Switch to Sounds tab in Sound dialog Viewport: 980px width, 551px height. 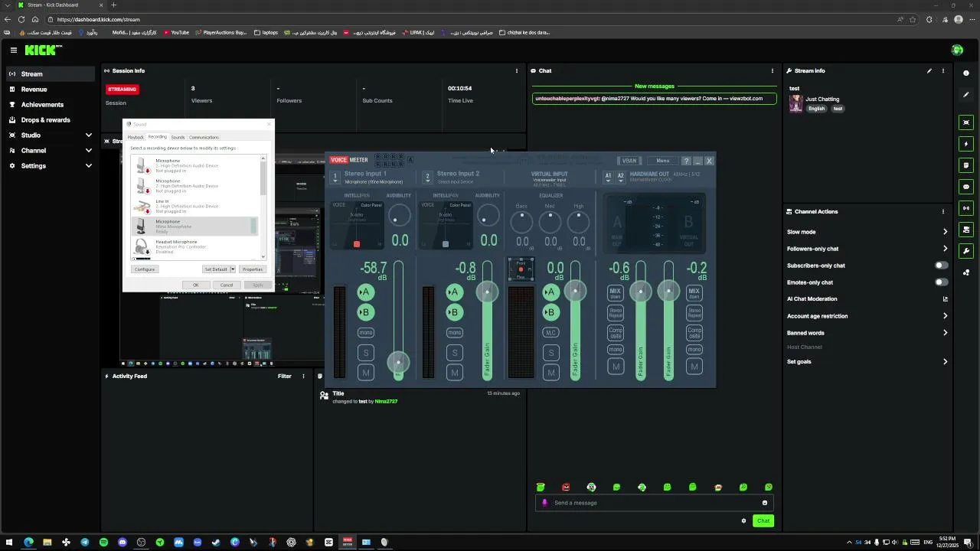[178, 137]
